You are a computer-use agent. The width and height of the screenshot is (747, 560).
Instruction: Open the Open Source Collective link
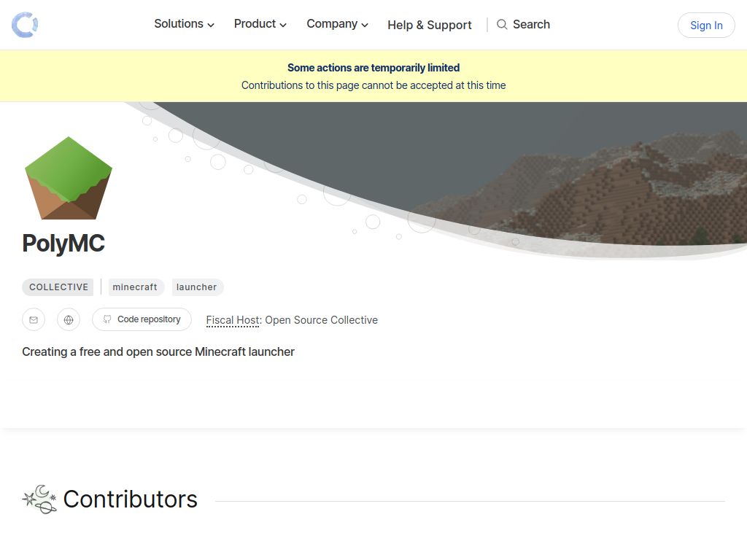[x=322, y=320]
